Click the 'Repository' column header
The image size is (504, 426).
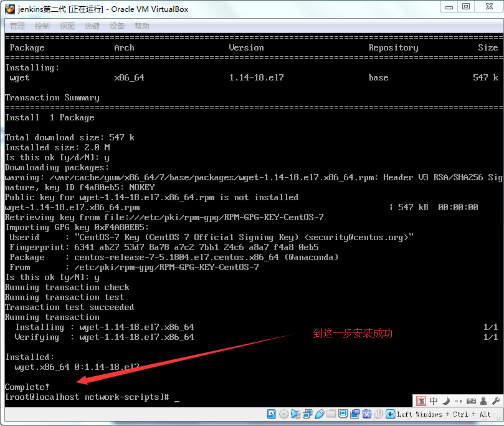point(394,48)
